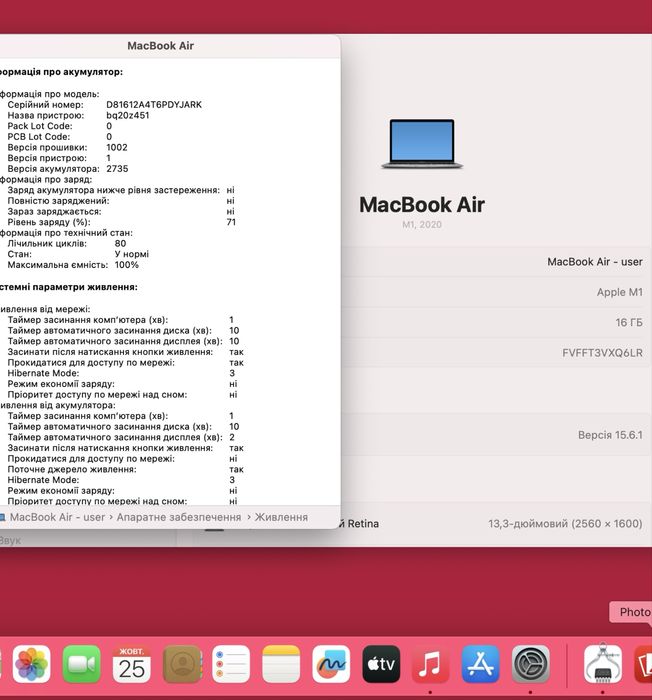652x700 pixels.
Task: Click the 'PCB Lot Code:' label
Action: (39, 137)
